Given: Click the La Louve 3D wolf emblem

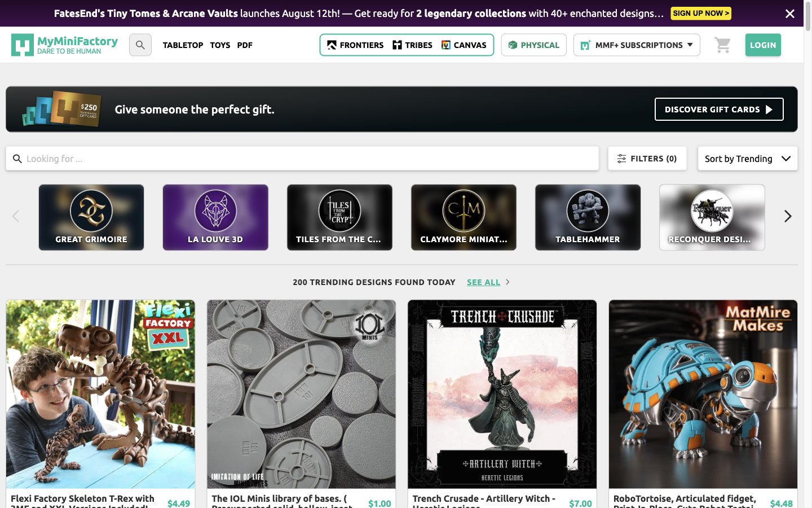Looking at the screenshot, I should coord(215,211).
